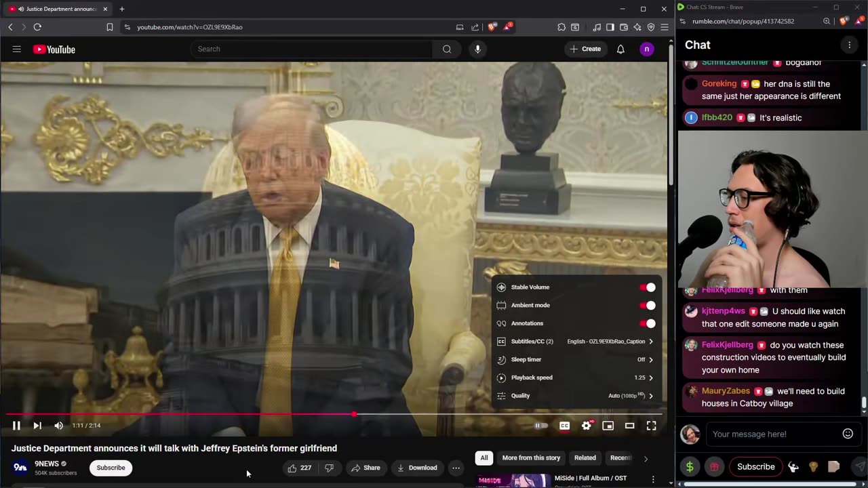
Task: Go back in YouTube browser window
Action: (10, 27)
